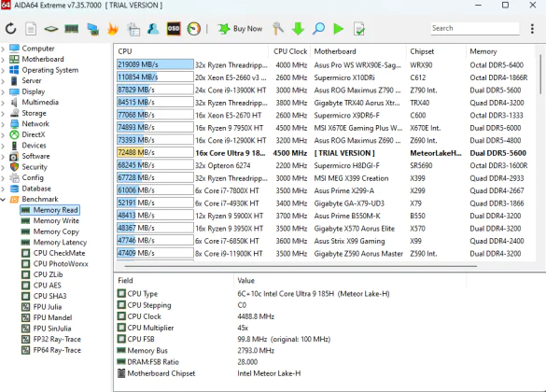Click the vertical scrollbar of results list
Image resolution: width=546 pixels, height=392 pixels.
point(540,73)
